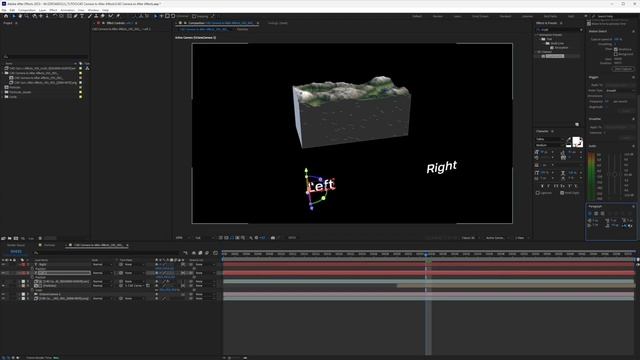The image size is (640, 360).
Task: Switch to the Standard workspace
Action: coord(505,16)
